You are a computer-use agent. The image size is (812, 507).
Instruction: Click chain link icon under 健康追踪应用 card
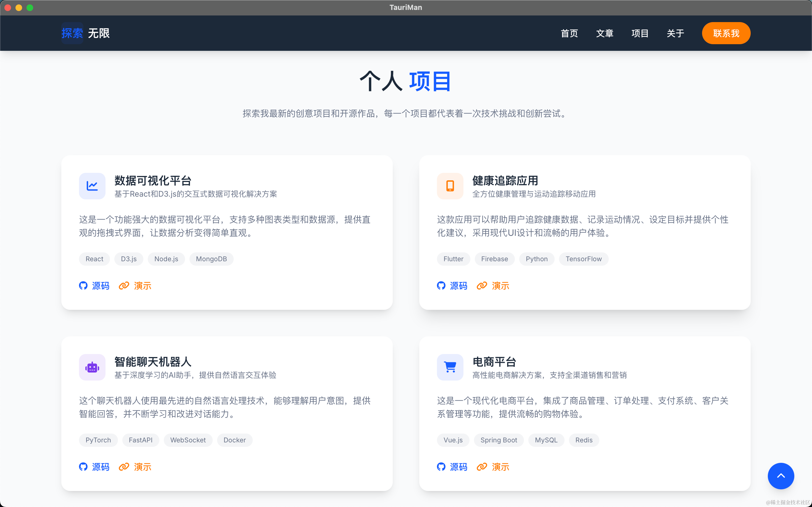pos(482,286)
